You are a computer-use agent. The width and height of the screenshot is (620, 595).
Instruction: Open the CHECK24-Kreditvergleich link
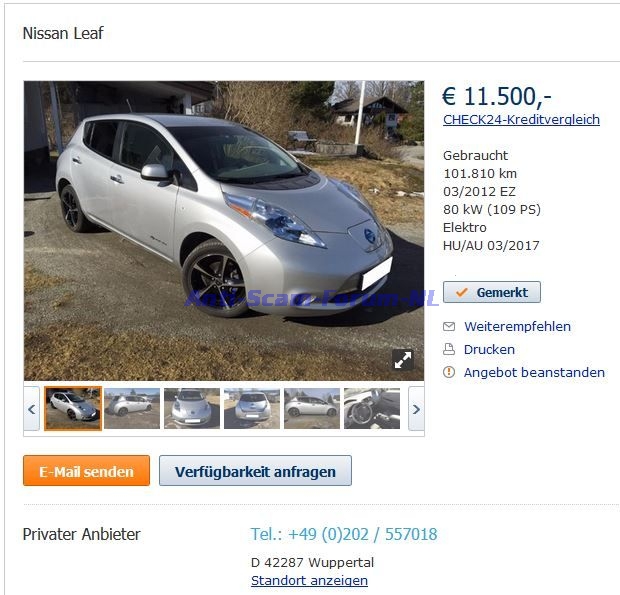pyautogui.click(x=521, y=119)
